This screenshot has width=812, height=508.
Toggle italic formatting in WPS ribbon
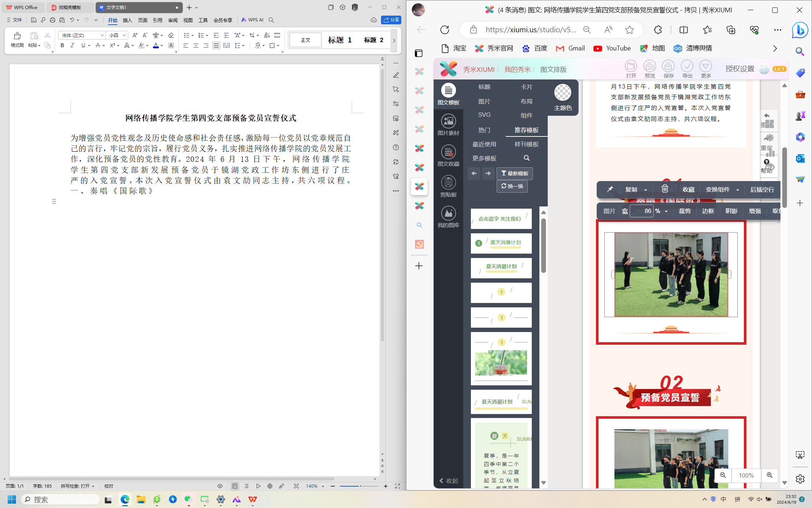pos(72,45)
